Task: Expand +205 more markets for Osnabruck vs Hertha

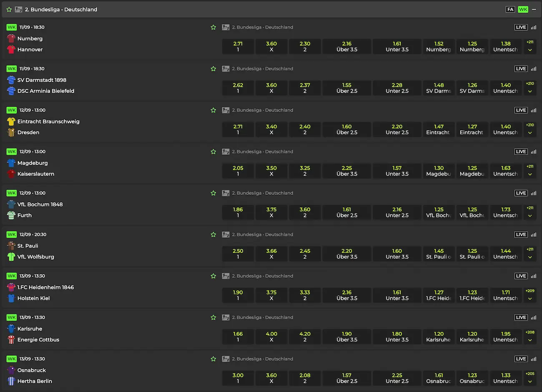Action: coord(530,378)
